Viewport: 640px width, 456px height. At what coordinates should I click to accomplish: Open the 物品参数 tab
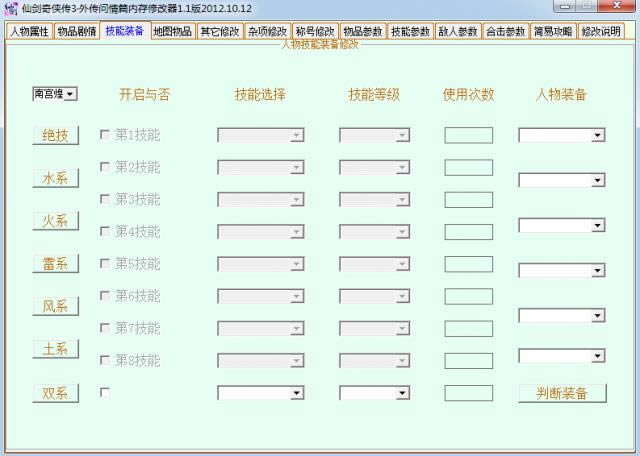[x=363, y=31]
